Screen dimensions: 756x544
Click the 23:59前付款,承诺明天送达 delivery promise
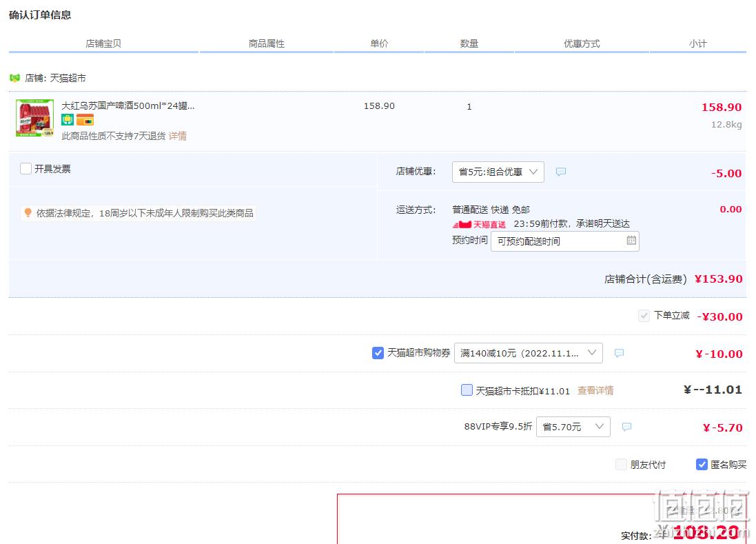572,224
